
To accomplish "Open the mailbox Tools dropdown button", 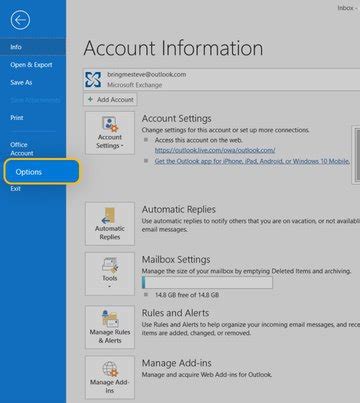I will (x=110, y=274).
